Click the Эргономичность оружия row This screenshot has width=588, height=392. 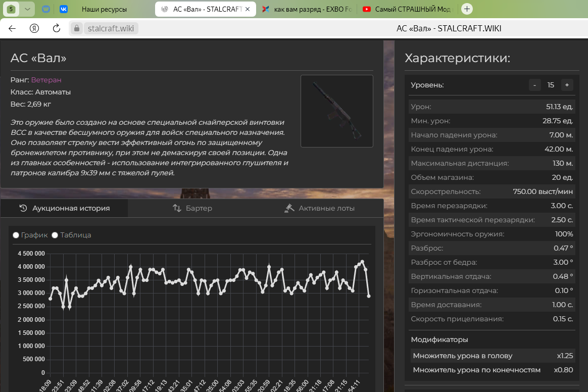(492, 234)
